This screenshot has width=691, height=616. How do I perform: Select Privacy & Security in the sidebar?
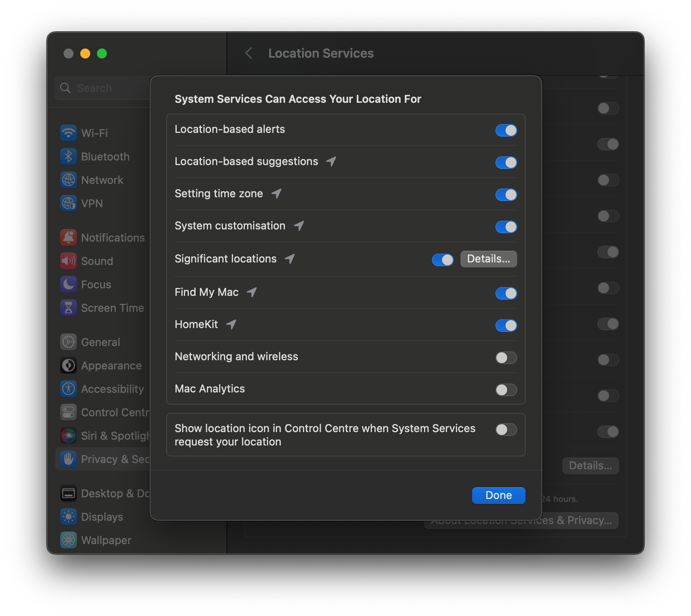coord(102,459)
